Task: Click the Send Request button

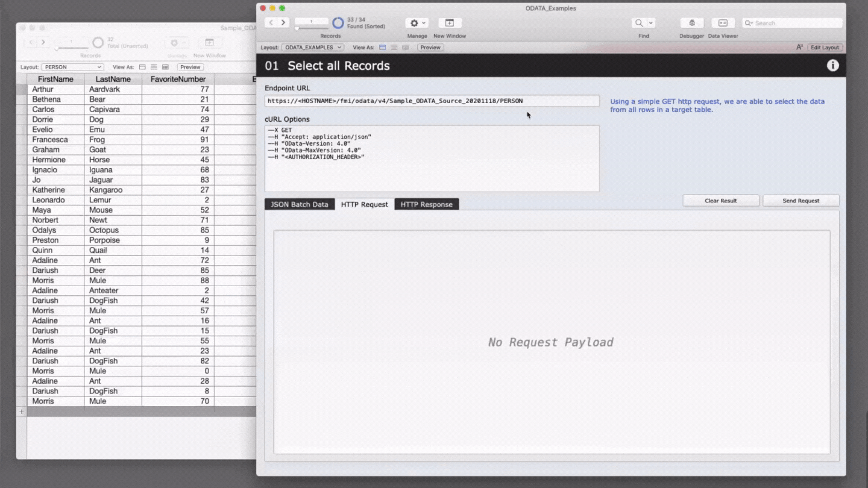Action: 800,200
